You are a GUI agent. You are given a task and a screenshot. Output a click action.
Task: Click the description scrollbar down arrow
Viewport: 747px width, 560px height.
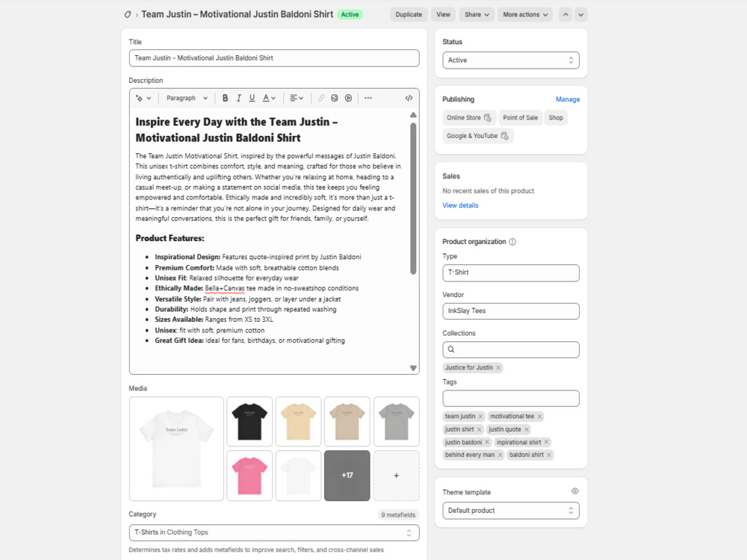tap(413, 368)
